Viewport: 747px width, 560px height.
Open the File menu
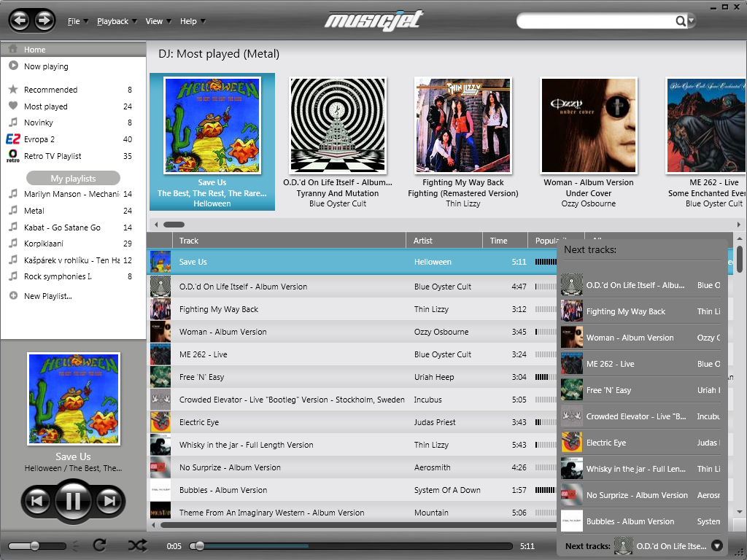(x=78, y=21)
